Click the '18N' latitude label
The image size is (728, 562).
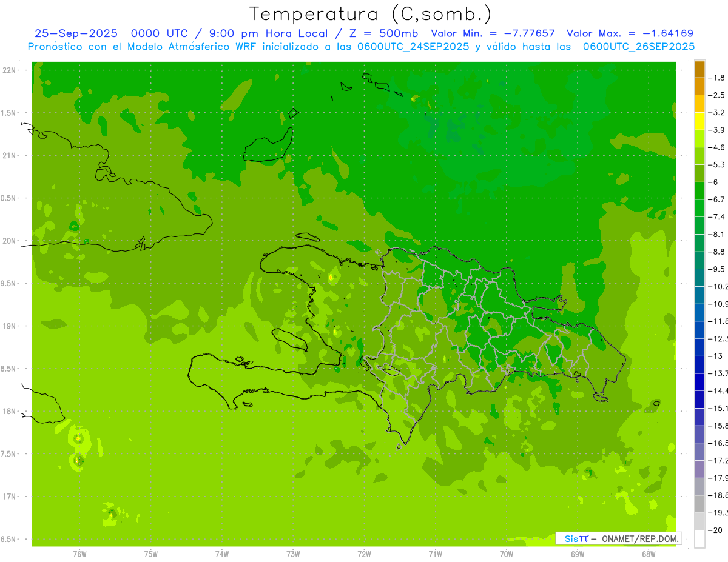[x=10, y=412]
